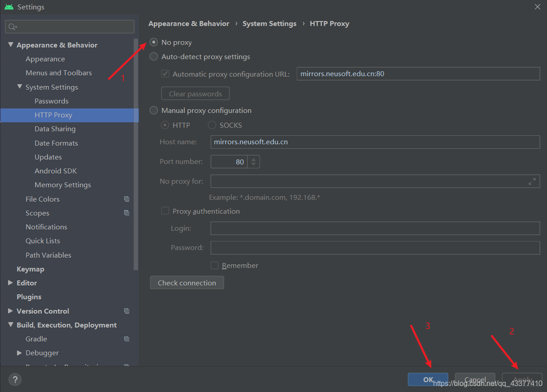This screenshot has height=392, width=547.
Task: Click the Port number field
Action: click(x=229, y=162)
